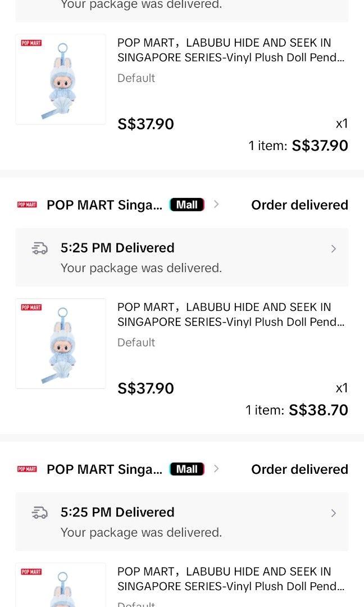Click the second order's Mall badge
Image resolution: width=364 pixels, height=607 pixels.
(186, 469)
